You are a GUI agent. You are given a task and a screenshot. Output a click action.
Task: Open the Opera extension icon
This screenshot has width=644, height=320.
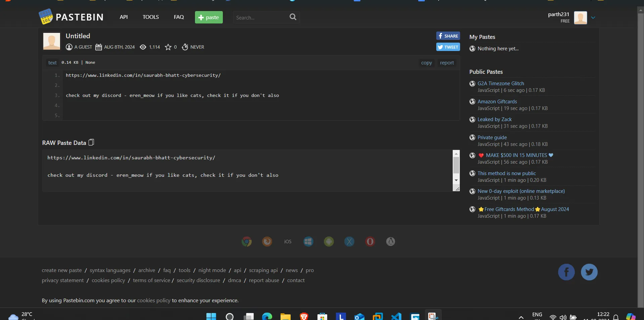[x=370, y=242]
